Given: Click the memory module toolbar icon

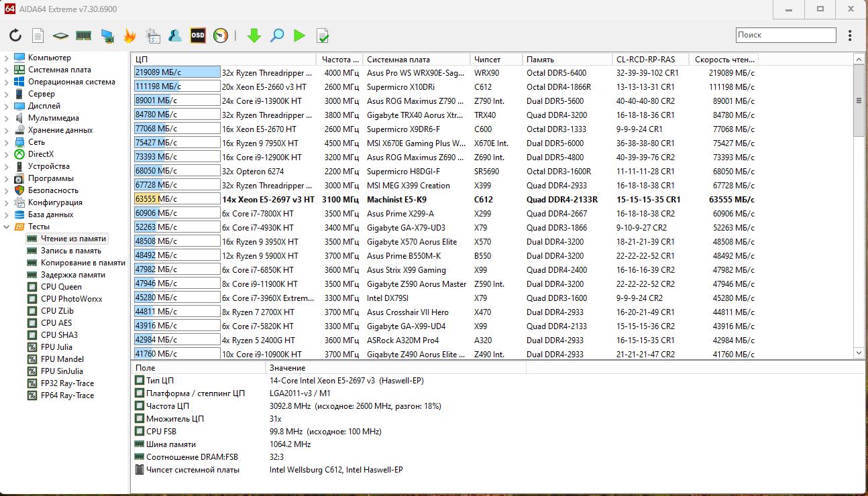Looking at the screenshot, I should [83, 36].
